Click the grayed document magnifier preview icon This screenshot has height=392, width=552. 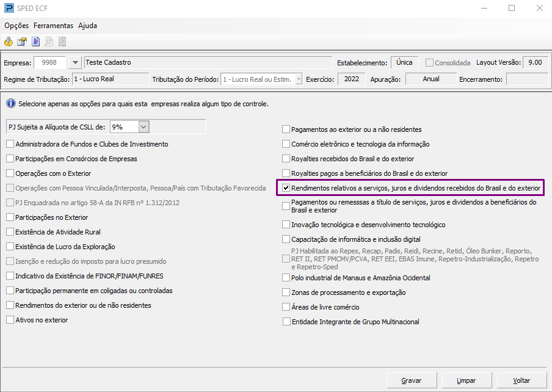click(49, 42)
